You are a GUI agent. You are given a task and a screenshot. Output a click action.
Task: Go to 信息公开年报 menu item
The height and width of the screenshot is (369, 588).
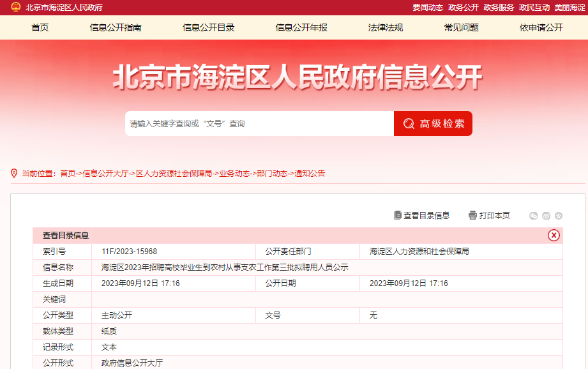pos(301,27)
